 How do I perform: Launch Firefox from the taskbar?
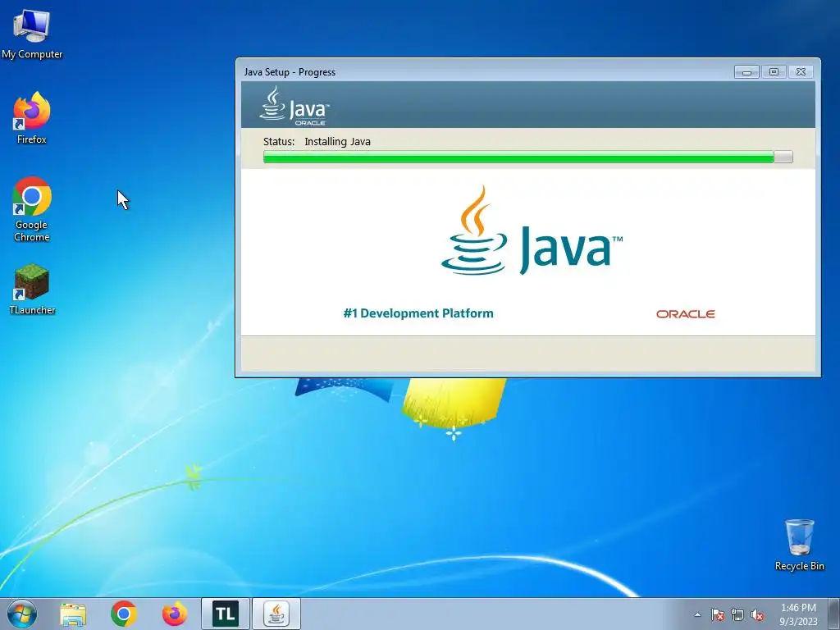pos(175,614)
